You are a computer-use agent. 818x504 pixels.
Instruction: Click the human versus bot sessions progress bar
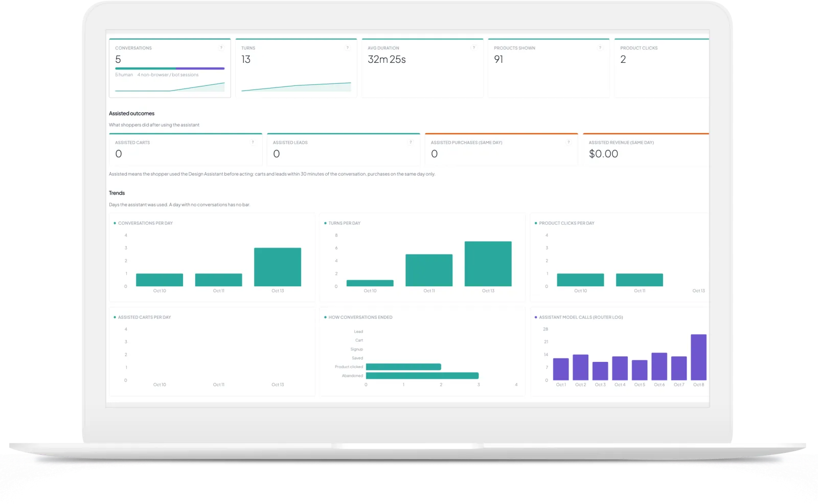coord(170,68)
